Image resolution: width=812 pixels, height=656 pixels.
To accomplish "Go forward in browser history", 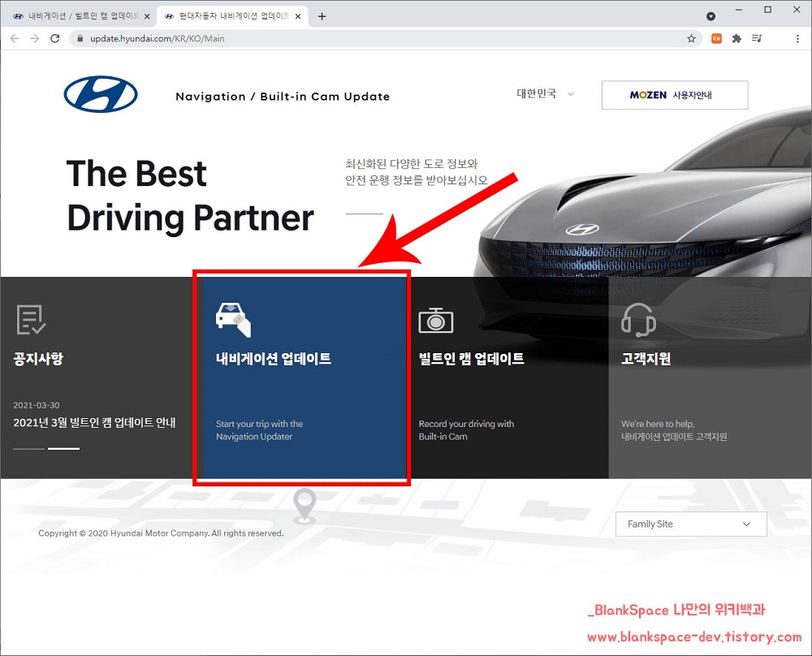I will point(35,38).
